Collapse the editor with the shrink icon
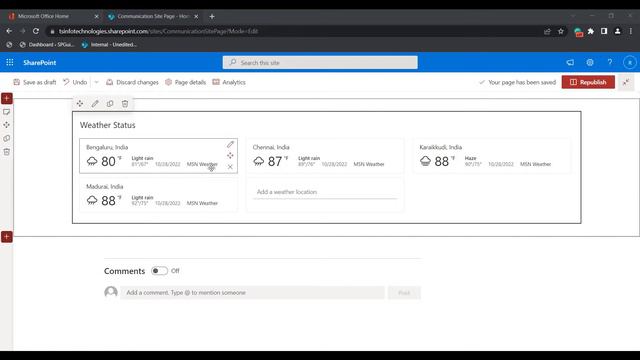Viewport: 640px width, 360px height. click(x=626, y=82)
